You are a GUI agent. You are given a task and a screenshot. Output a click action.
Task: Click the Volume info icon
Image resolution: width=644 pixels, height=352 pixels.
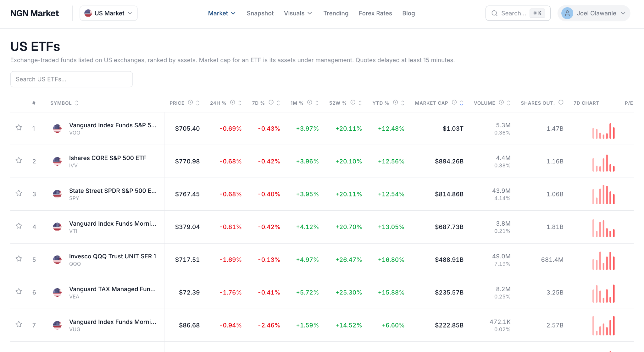(x=501, y=102)
